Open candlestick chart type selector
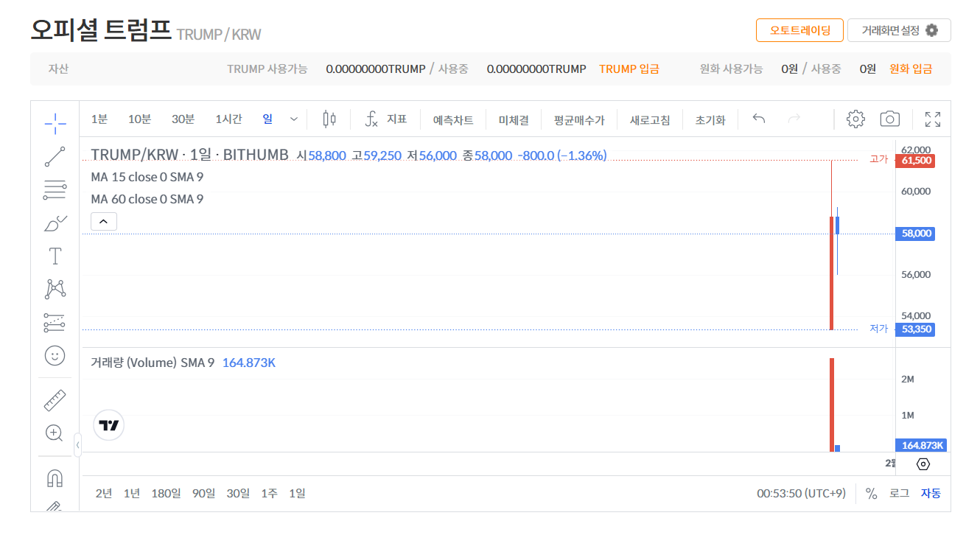The width and height of the screenshot is (980, 535). [329, 119]
